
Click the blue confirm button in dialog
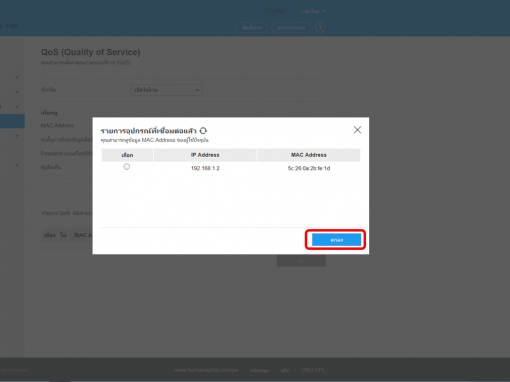[336, 240]
